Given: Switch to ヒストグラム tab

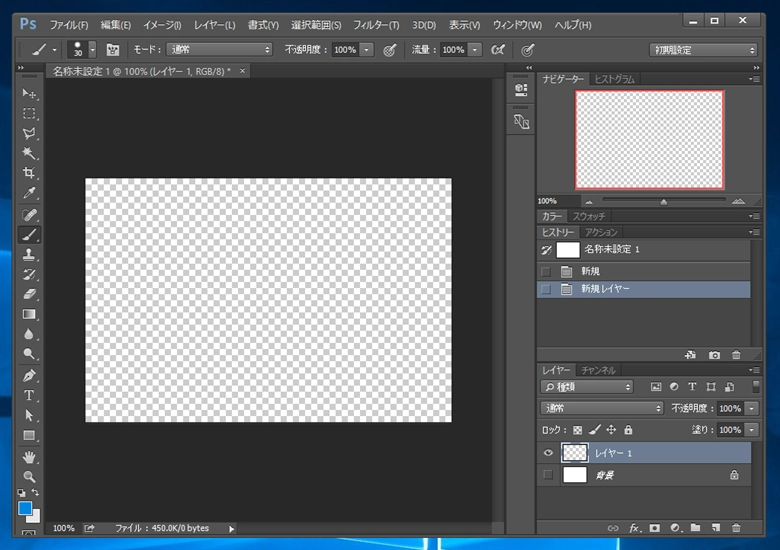Looking at the screenshot, I should [x=614, y=79].
